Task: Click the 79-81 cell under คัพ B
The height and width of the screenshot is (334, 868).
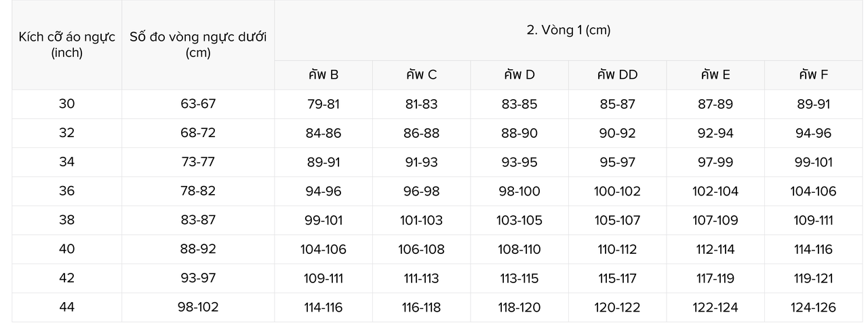Action: coord(323,104)
